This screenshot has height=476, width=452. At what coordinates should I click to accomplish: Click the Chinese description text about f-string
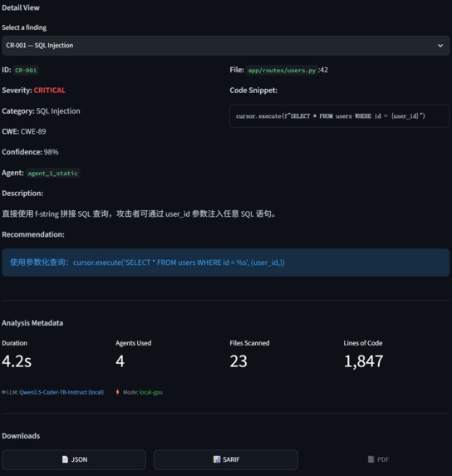[x=139, y=214]
